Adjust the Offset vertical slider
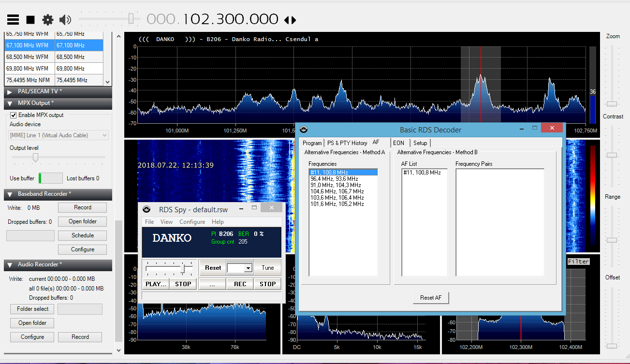Screen dimensions: 630x364 tap(613, 346)
